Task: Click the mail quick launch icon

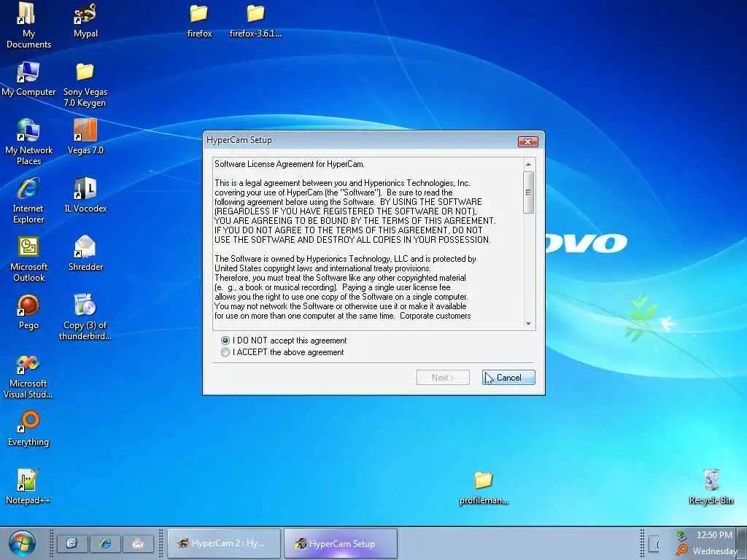Action: 138,543
